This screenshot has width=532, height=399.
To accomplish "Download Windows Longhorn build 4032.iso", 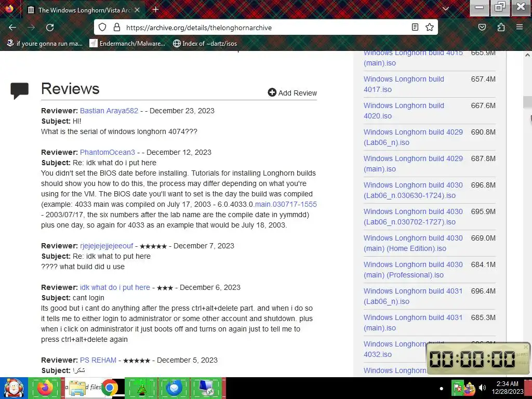I will (x=395, y=349).
